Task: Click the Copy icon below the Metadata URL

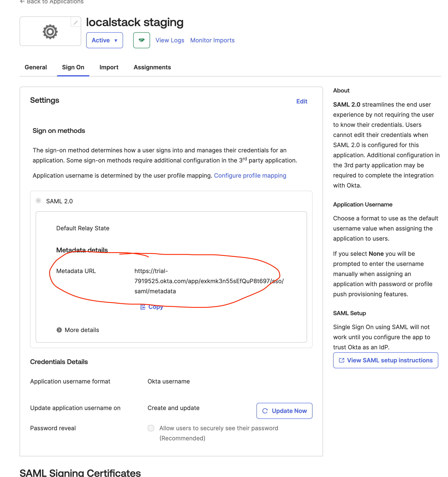Action: [143, 307]
